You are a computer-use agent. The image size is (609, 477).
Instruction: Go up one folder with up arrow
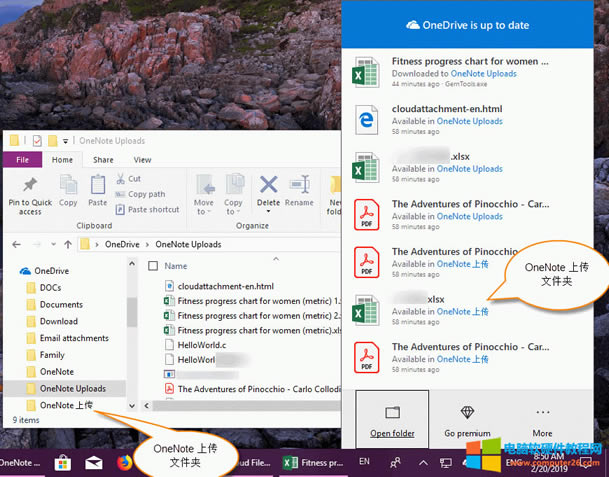click(x=67, y=244)
